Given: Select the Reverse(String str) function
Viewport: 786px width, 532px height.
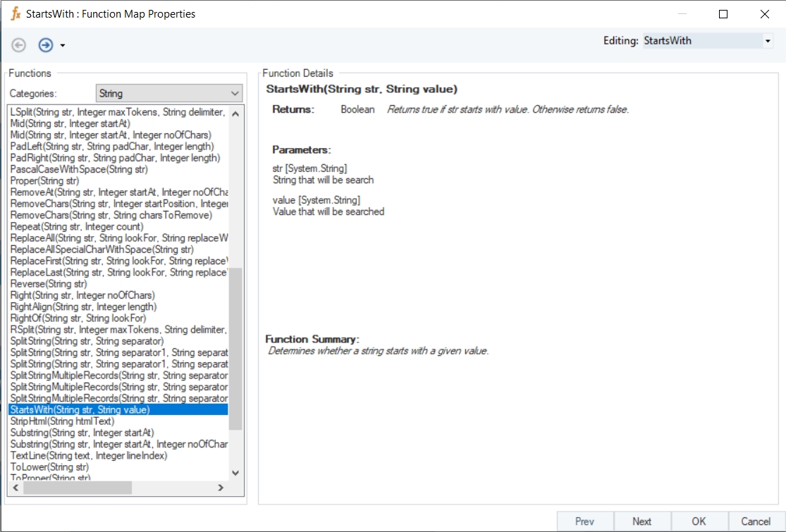Looking at the screenshot, I should coord(49,284).
